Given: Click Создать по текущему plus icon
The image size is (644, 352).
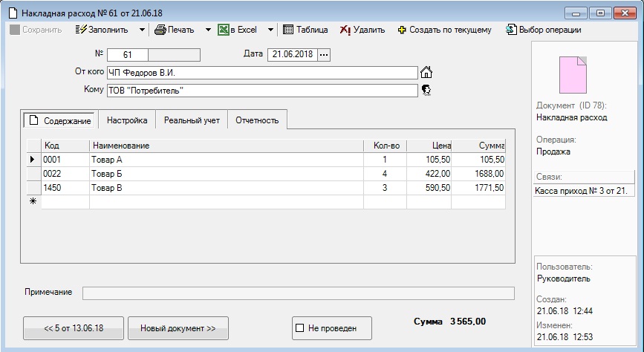Looking at the screenshot, I should tap(403, 30).
